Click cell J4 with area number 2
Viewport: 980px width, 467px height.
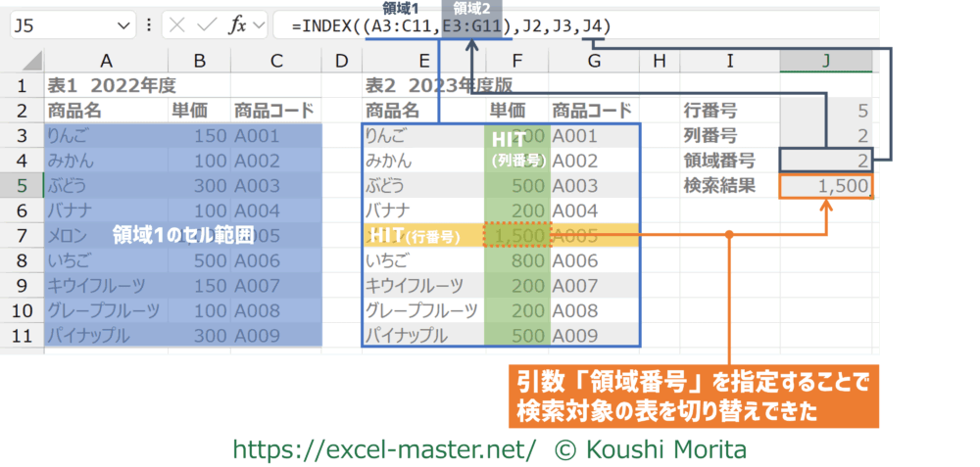click(826, 160)
